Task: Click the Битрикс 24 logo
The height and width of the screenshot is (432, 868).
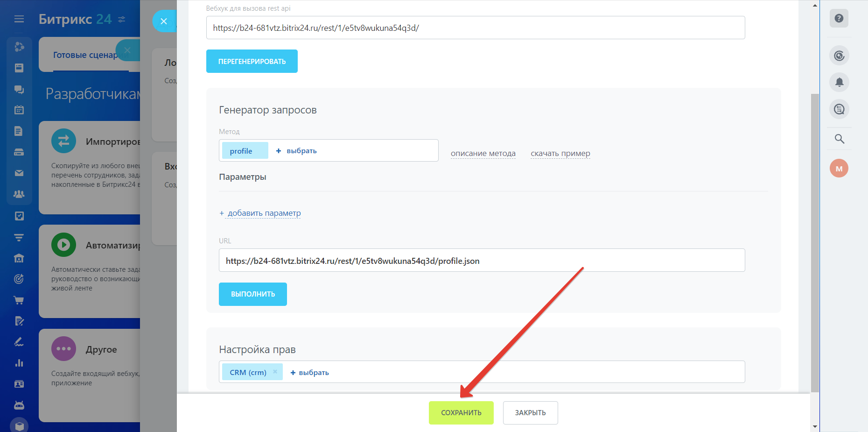Action: (75, 19)
